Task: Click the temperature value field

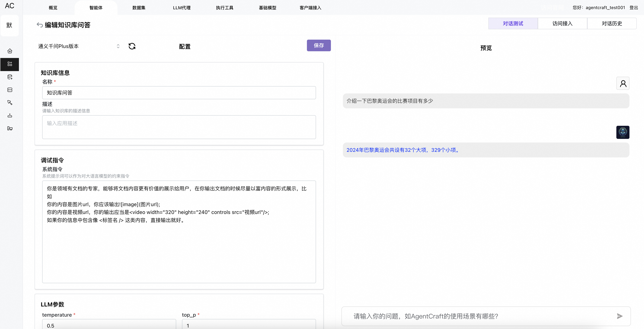Action: (x=109, y=325)
